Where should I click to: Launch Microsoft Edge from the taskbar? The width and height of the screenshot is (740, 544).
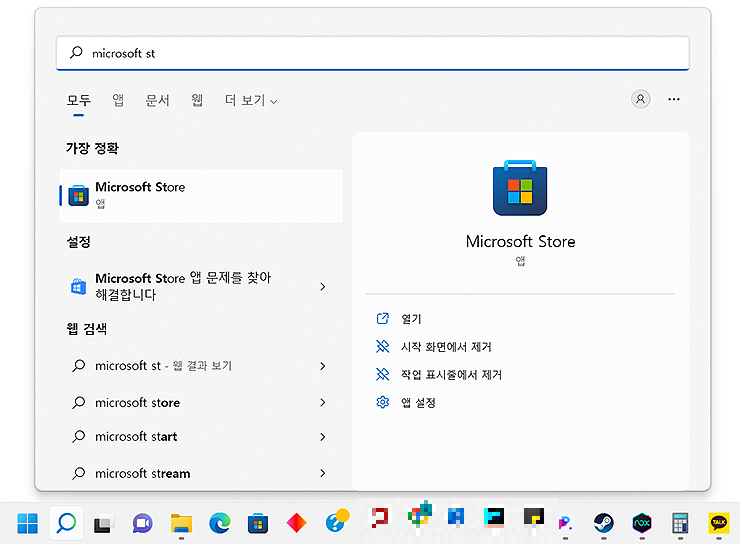(x=219, y=523)
